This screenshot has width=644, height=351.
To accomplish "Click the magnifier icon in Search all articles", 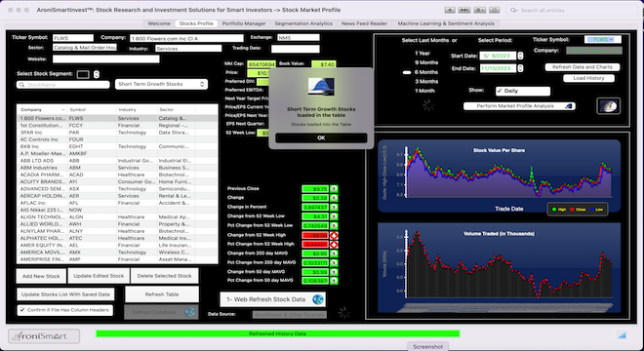I will click(x=514, y=11).
